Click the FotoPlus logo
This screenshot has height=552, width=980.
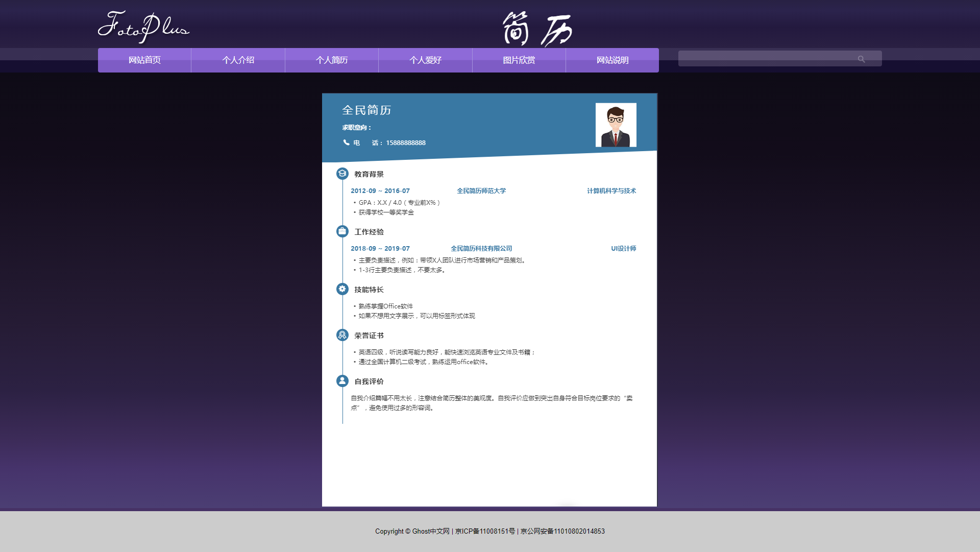pos(143,27)
